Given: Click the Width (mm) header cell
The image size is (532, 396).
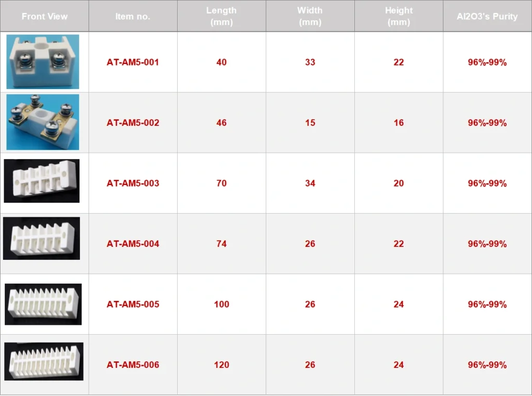Looking at the screenshot, I should point(310,17).
